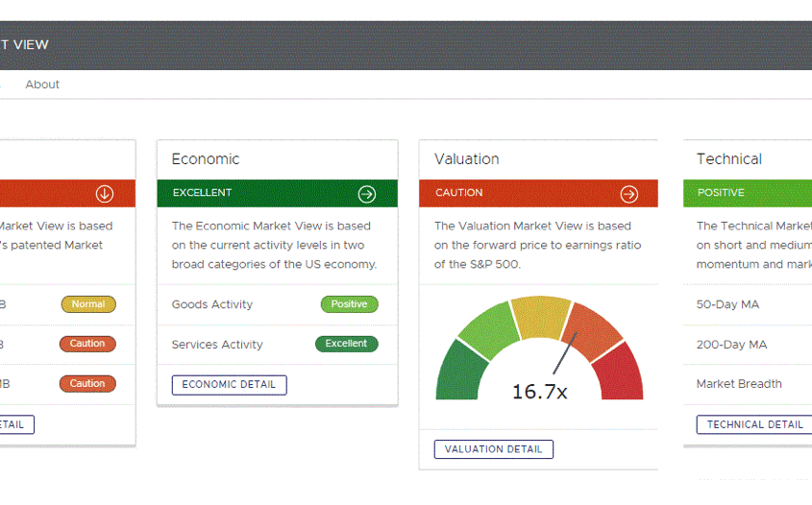Click the circled right arrow on the Economic banner
812x505 pixels.
(x=366, y=194)
